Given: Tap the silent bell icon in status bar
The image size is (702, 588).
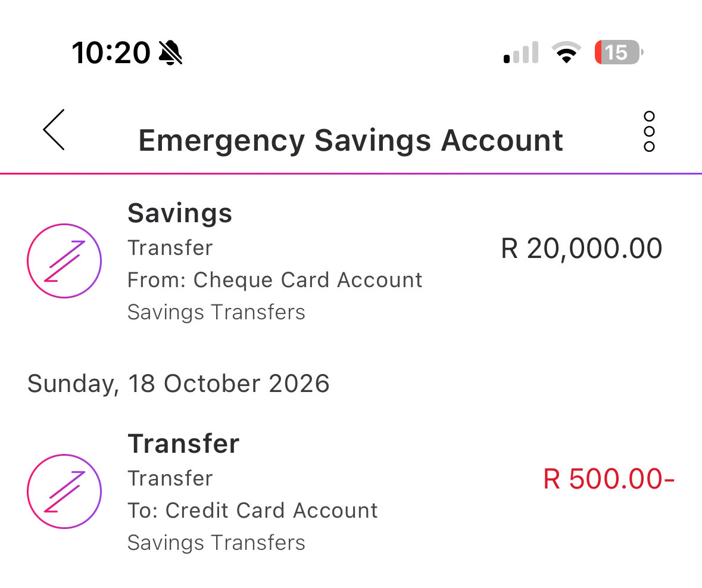Looking at the screenshot, I should click(x=170, y=52).
